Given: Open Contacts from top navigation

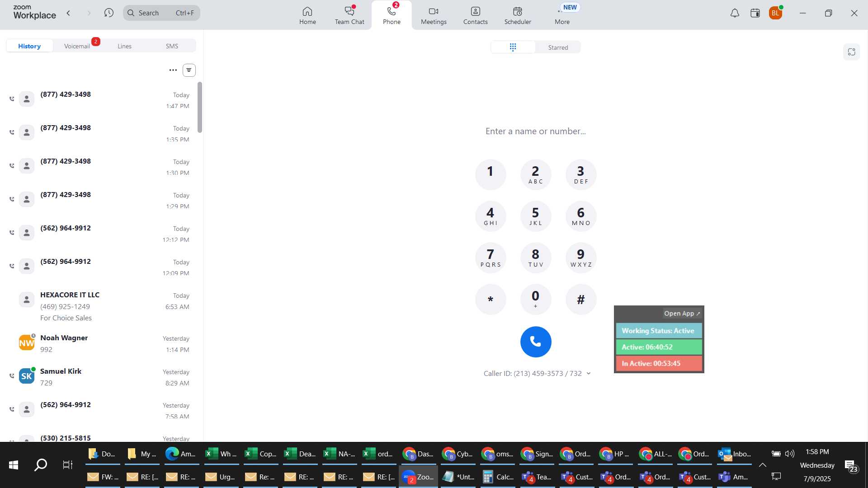Looking at the screenshot, I should point(475,15).
